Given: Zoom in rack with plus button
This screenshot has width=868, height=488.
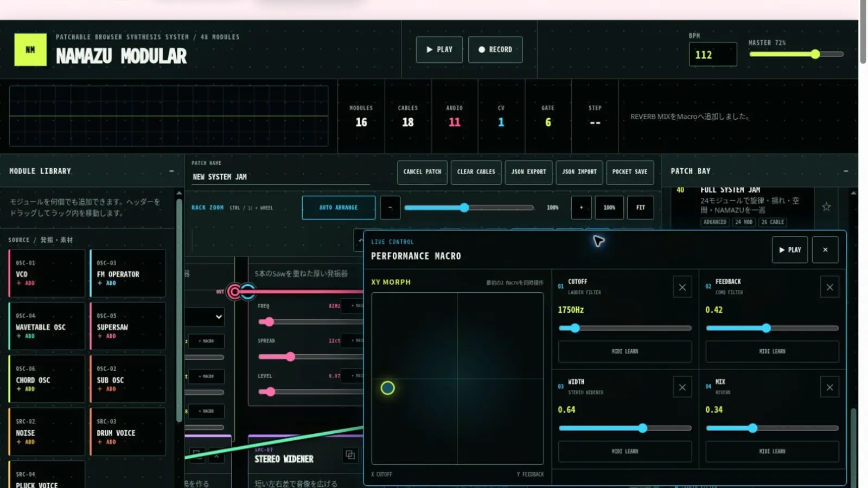Looking at the screenshot, I should click(x=581, y=208).
